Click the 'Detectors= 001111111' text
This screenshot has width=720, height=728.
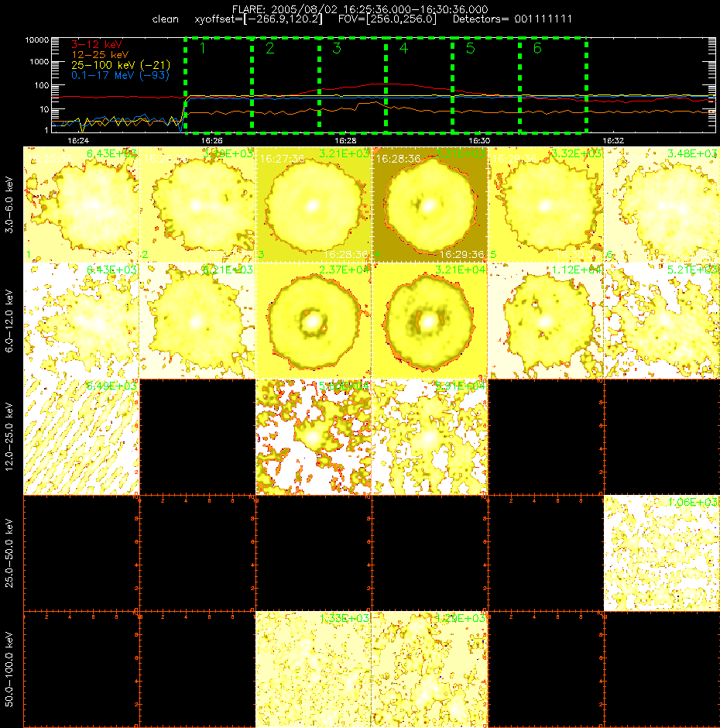(513, 19)
